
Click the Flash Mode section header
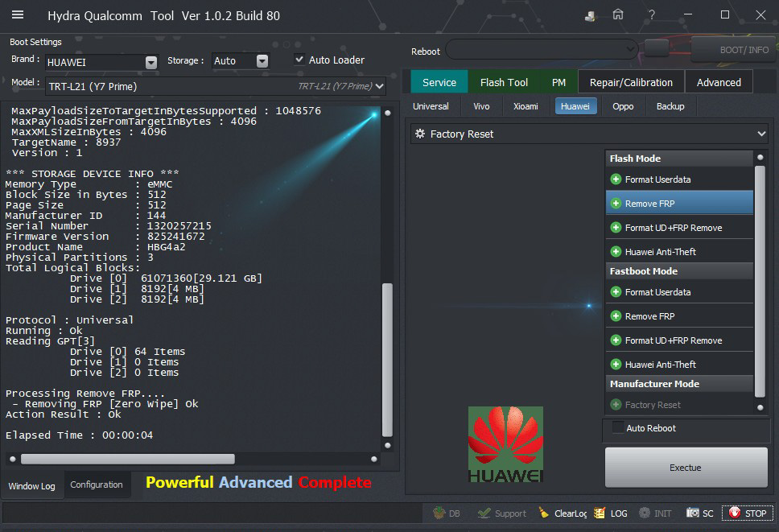click(679, 159)
